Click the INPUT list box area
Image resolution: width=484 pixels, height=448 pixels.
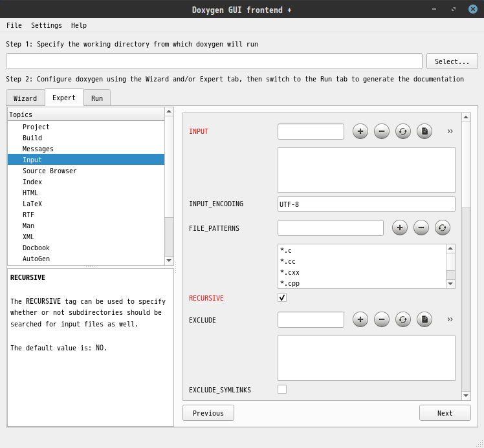(366, 170)
